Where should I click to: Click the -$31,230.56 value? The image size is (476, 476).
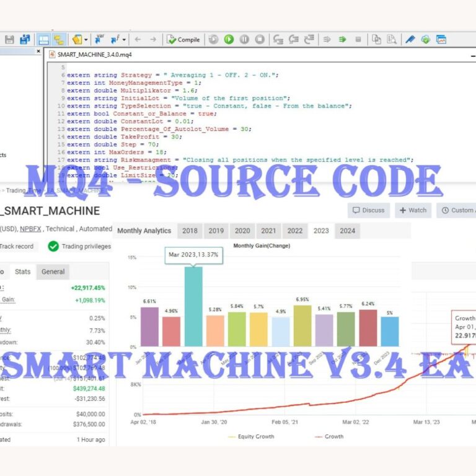90,399
